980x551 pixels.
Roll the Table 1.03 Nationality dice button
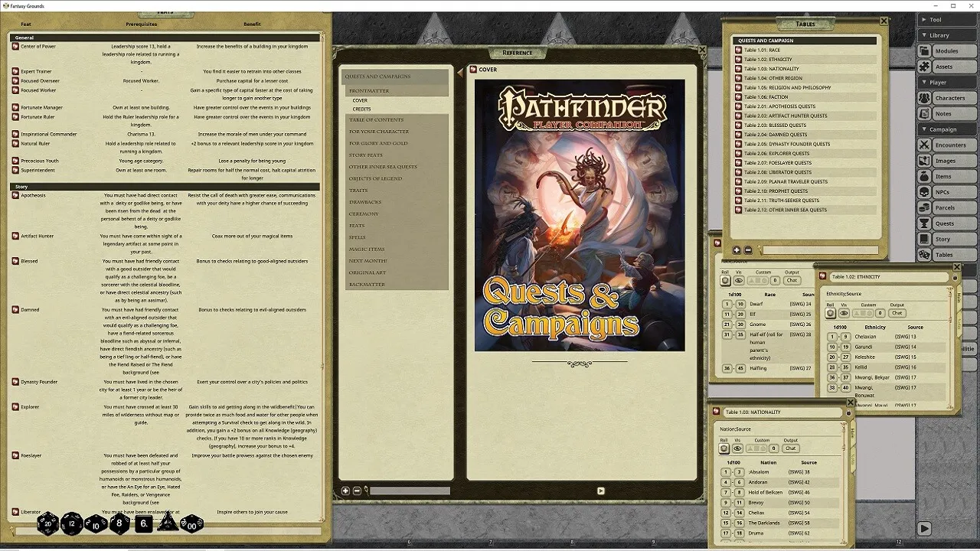pyautogui.click(x=725, y=448)
